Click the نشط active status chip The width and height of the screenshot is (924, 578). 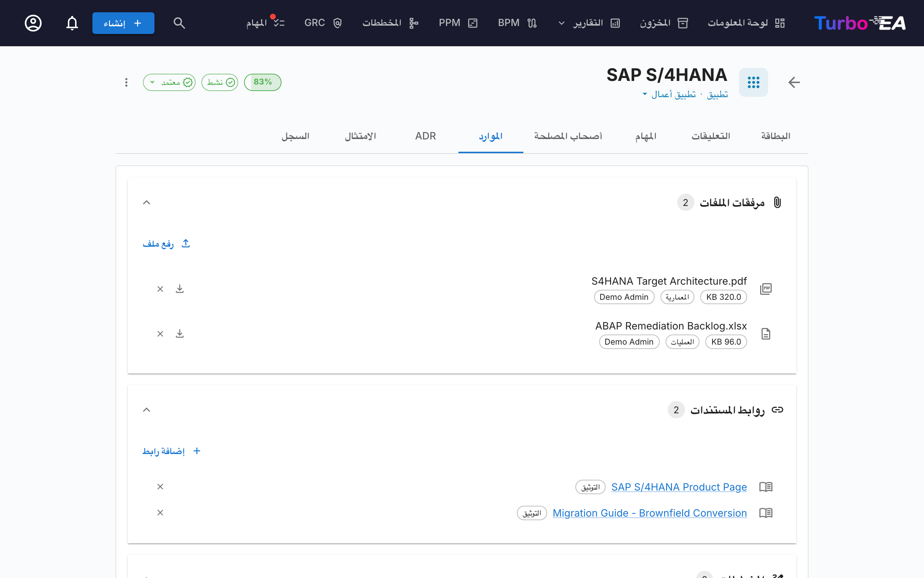(x=220, y=82)
